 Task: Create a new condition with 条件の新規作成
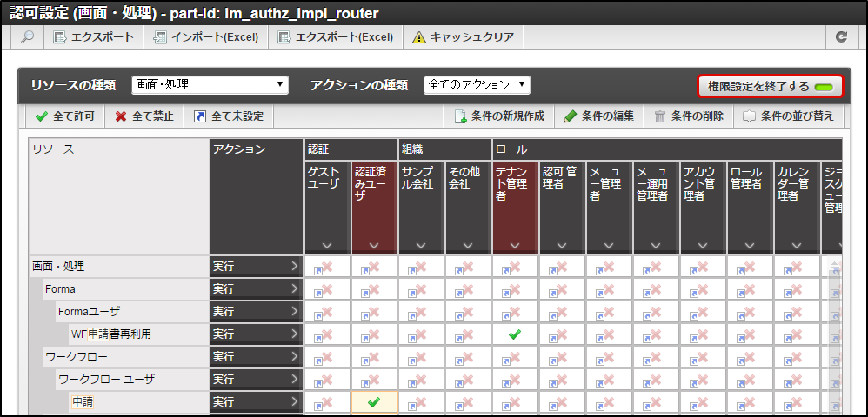tap(499, 116)
